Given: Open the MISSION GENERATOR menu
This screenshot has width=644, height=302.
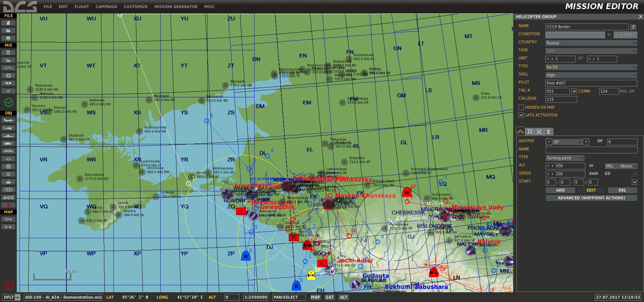Looking at the screenshot, I should click(176, 7).
